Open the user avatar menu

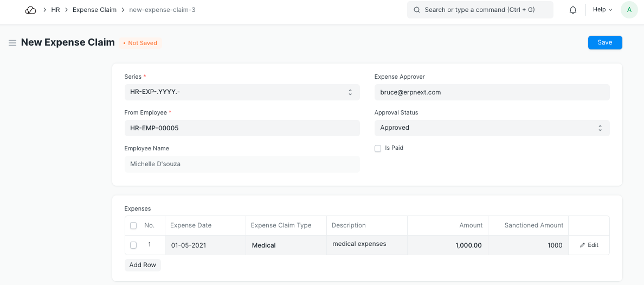[x=629, y=10]
